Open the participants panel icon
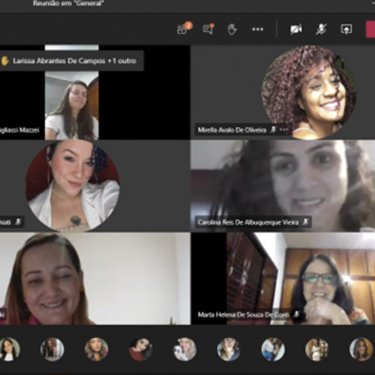This screenshot has width=375, height=375. [x=184, y=29]
